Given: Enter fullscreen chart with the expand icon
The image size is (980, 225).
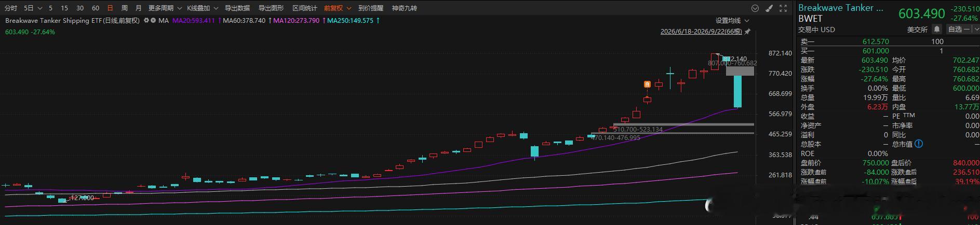Looking at the screenshot, I should click(x=783, y=8).
